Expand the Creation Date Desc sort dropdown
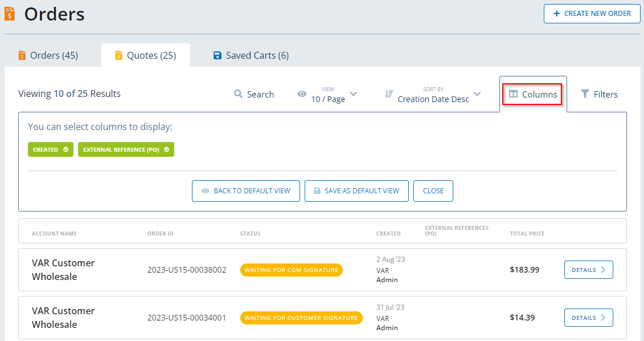The image size is (644, 341). (477, 94)
